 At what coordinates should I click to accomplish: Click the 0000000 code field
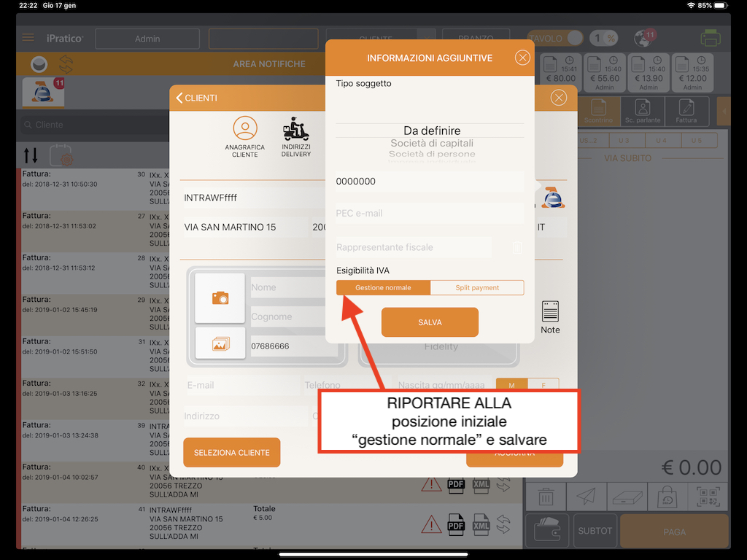[x=430, y=181]
